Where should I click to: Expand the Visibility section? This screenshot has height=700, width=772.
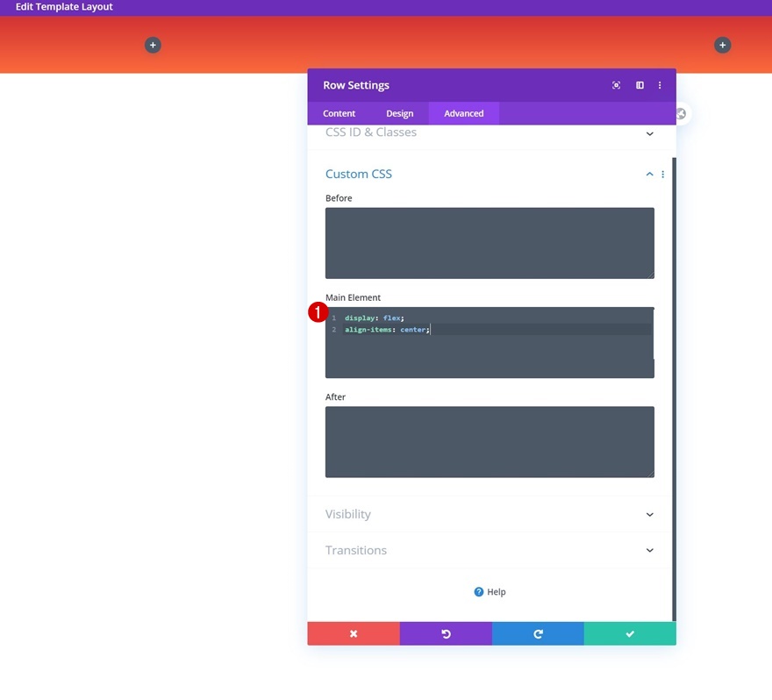490,514
